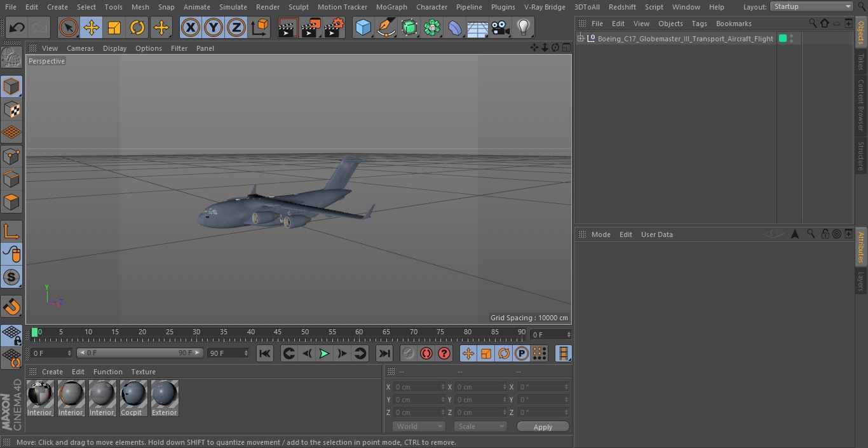
Task: Toggle the Tweak mouse mode
Action: point(11,254)
